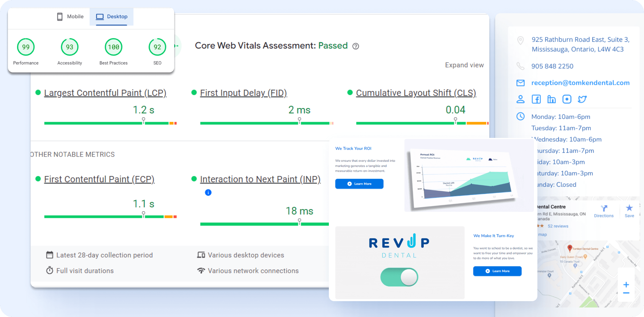Open the reception@tomkendental.com email link
Viewport: 644px width, 317px height.
[x=580, y=83]
